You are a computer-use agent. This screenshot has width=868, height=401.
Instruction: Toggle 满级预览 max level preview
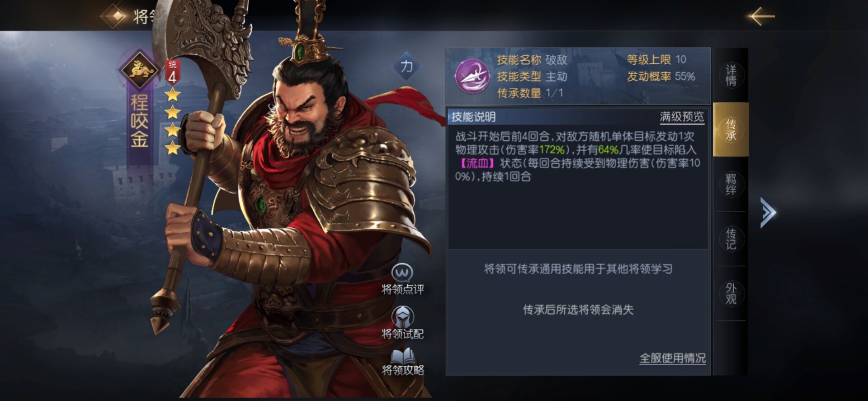tap(682, 117)
